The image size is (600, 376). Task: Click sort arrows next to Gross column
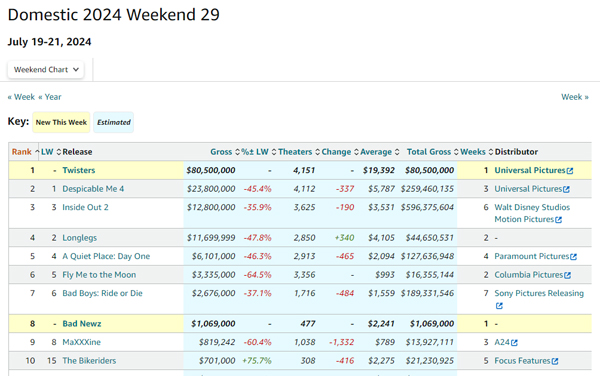tap(237, 152)
